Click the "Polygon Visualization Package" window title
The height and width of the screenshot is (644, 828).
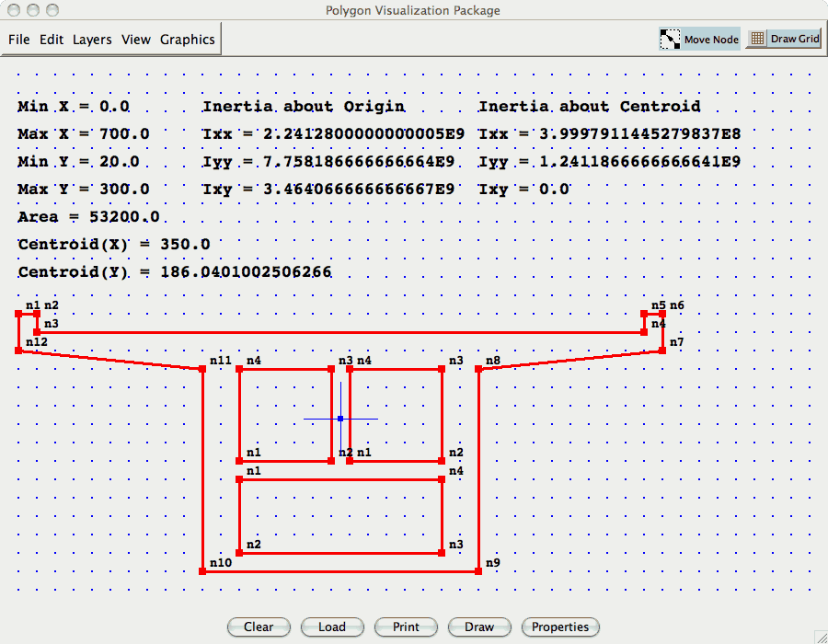413,10
